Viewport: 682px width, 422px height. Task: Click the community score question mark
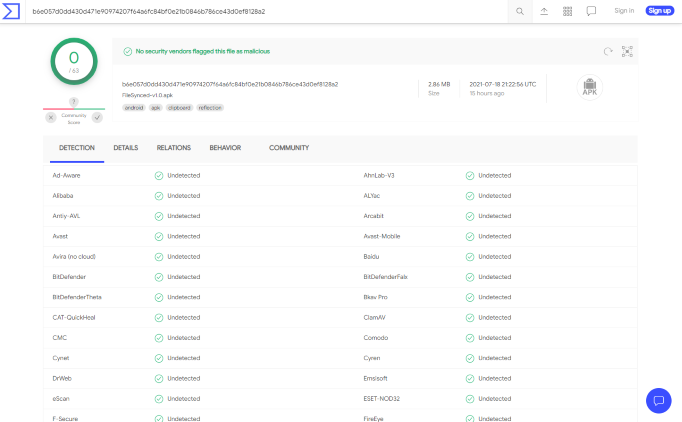(x=74, y=102)
